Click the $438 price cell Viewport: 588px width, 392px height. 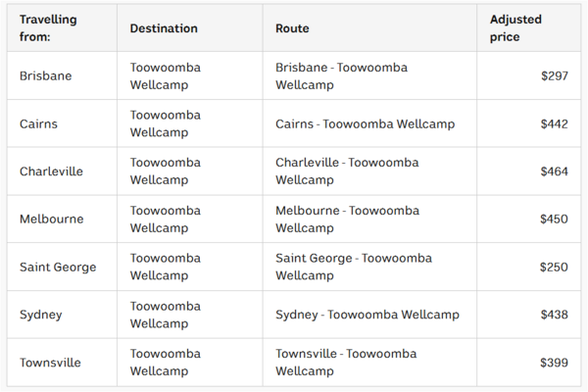[554, 315]
